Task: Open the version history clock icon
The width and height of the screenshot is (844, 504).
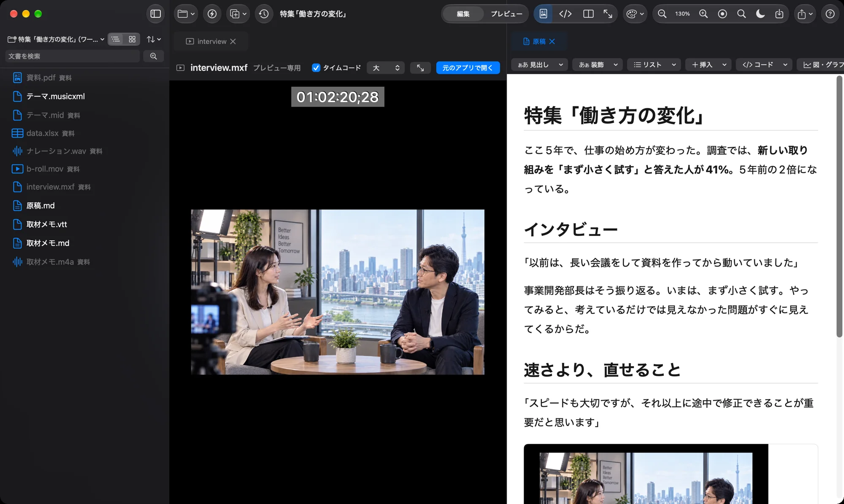Action: 264,14
